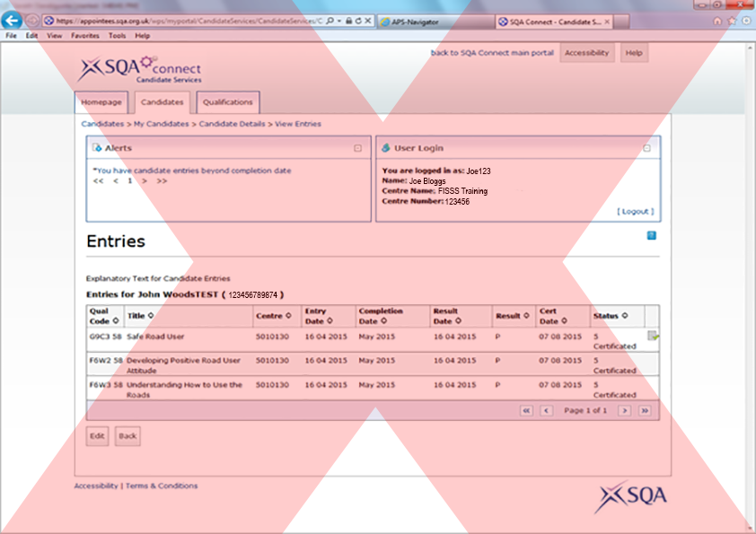Click the refresh icon in address bar
The image size is (756, 534).
click(358, 21)
